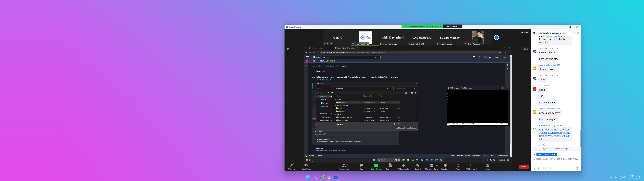Click the red Leave button

click(524, 167)
